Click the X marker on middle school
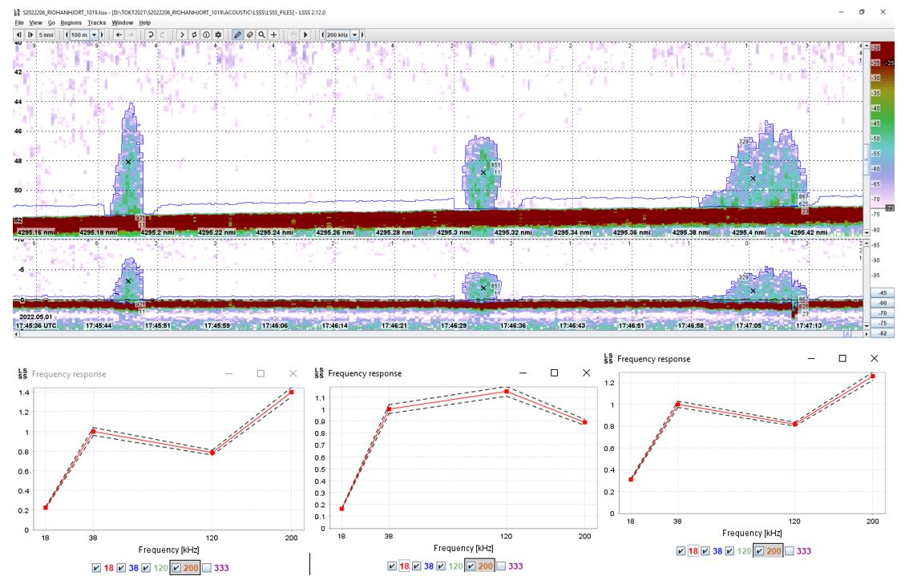 tap(483, 172)
